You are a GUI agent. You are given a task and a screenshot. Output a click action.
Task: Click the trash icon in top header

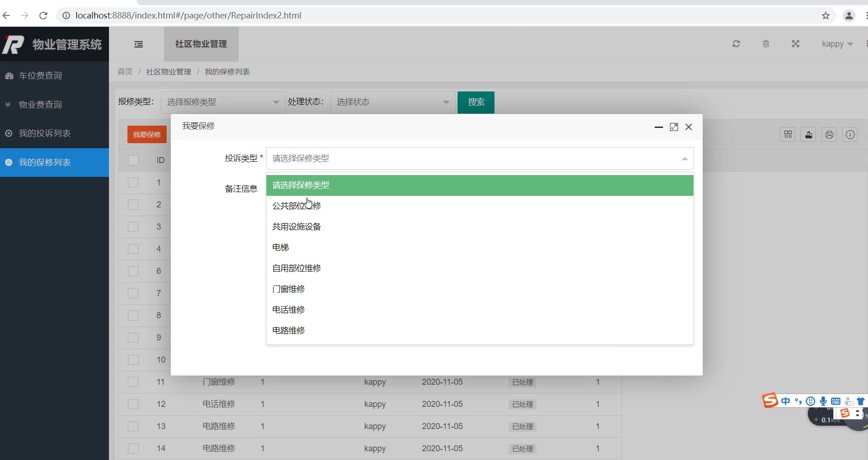coord(766,44)
